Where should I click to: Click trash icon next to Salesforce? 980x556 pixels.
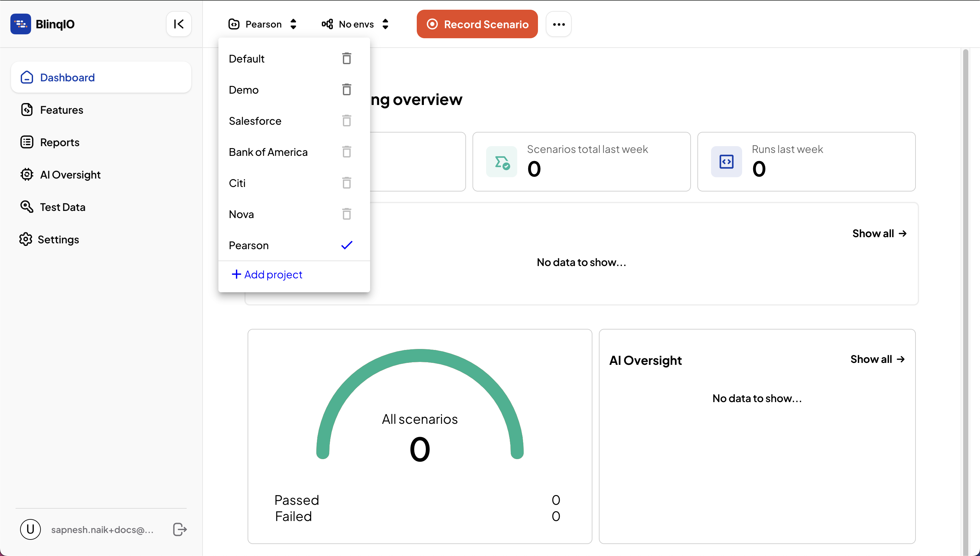click(347, 121)
